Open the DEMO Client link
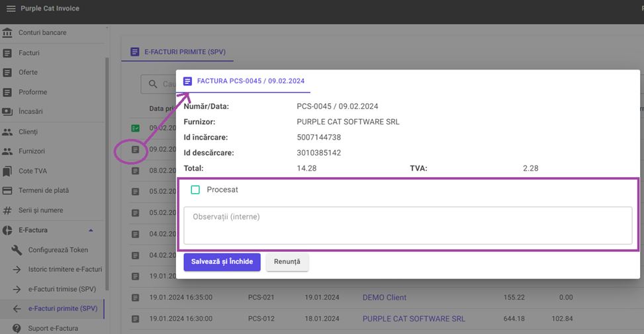The width and height of the screenshot is (644, 334). pyautogui.click(x=385, y=298)
